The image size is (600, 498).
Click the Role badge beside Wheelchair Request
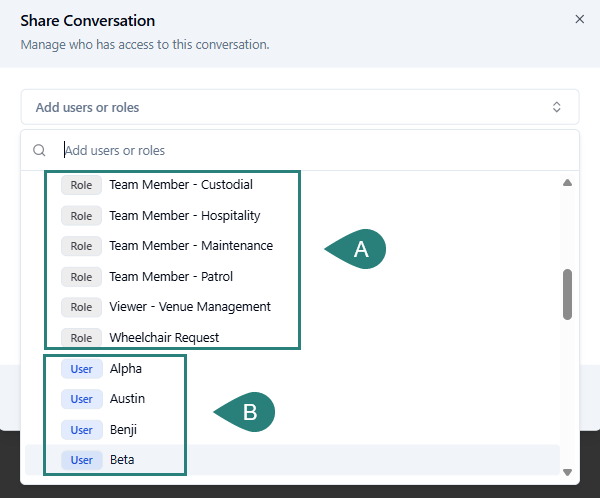[x=81, y=338]
